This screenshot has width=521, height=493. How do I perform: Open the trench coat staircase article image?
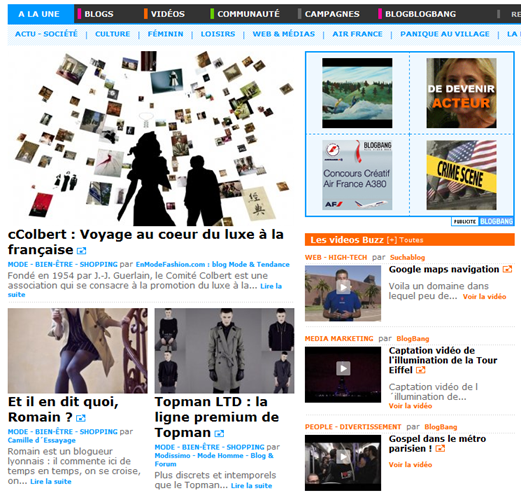tap(78, 351)
